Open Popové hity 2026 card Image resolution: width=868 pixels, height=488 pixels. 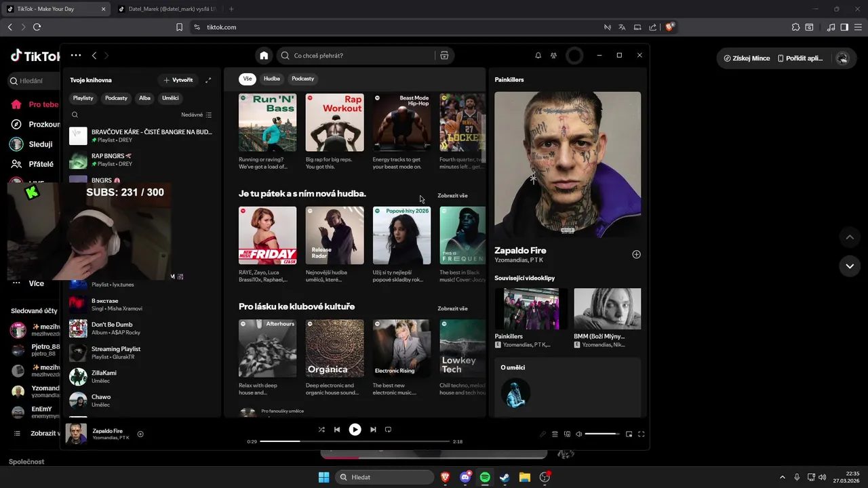[401, 245]
